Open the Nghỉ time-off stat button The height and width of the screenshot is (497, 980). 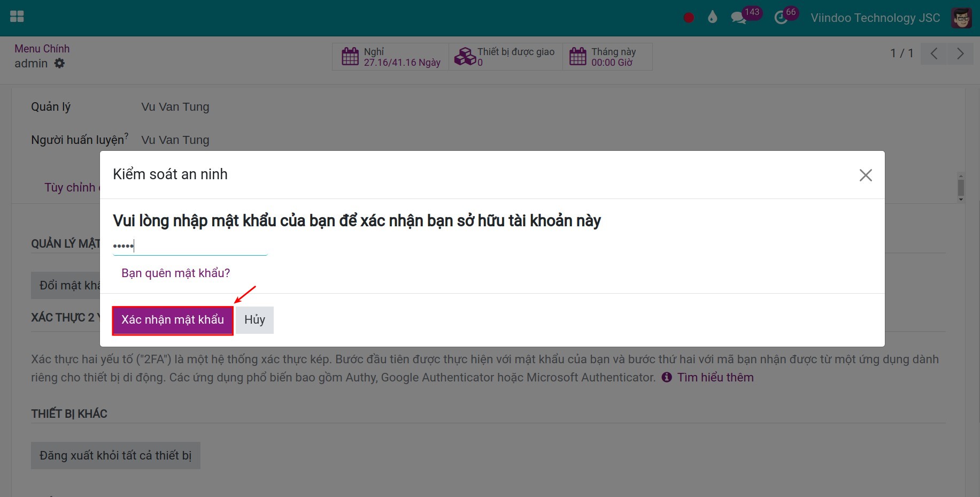coord(390,57)
